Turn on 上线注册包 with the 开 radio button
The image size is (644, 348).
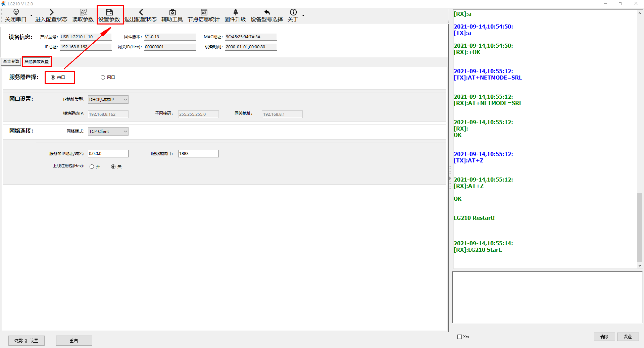92,167
